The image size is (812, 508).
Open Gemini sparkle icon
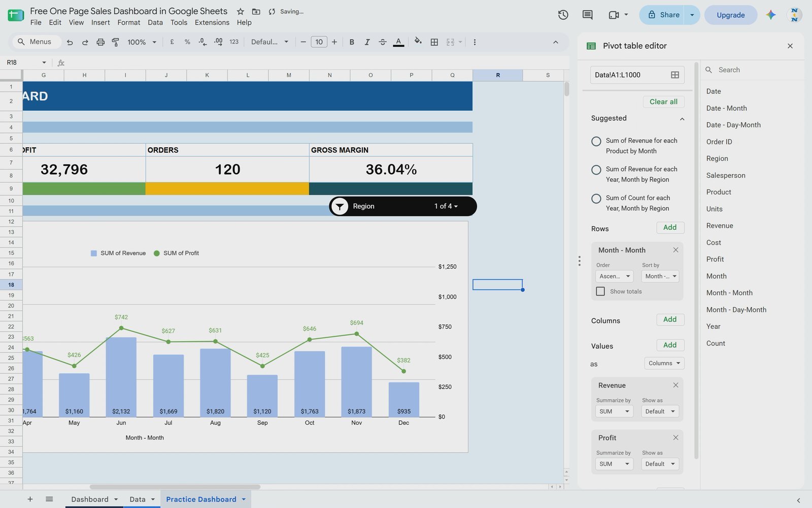click(771, 15)
